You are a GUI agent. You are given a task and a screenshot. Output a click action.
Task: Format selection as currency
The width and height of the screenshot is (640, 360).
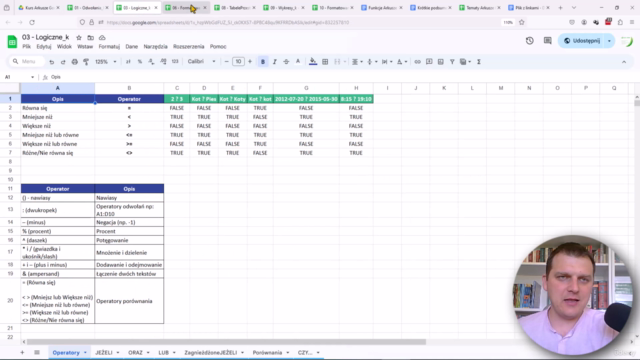coord(128,62)
